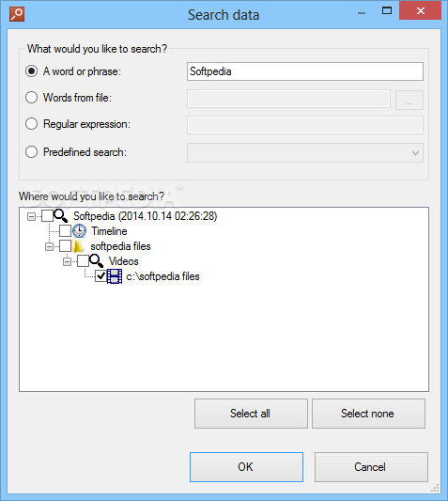Viewport: 448px width, 501px height.
Task: Check the Videos node checkbox
Action: coord(83,261)
